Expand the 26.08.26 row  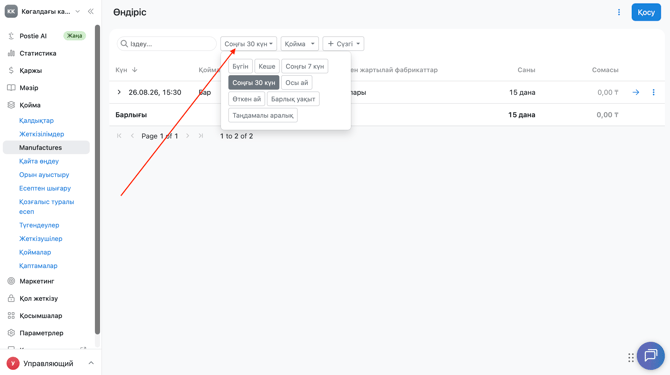click(119, 92)
